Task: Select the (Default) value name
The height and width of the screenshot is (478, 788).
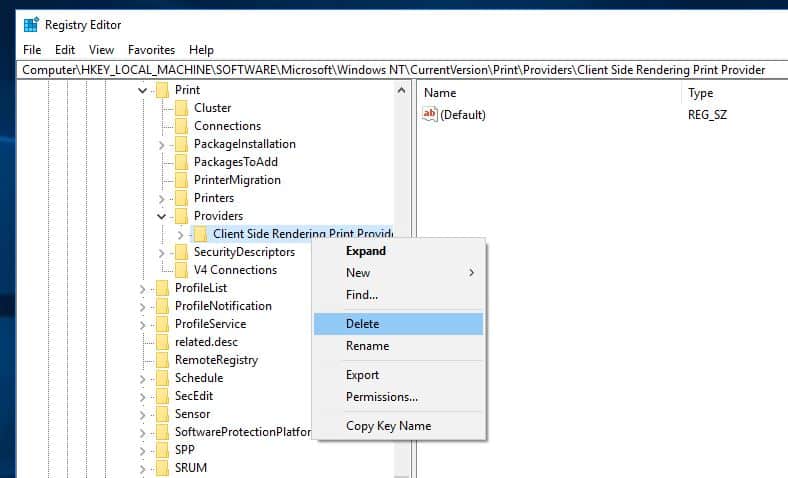Action: click(463, 115)
